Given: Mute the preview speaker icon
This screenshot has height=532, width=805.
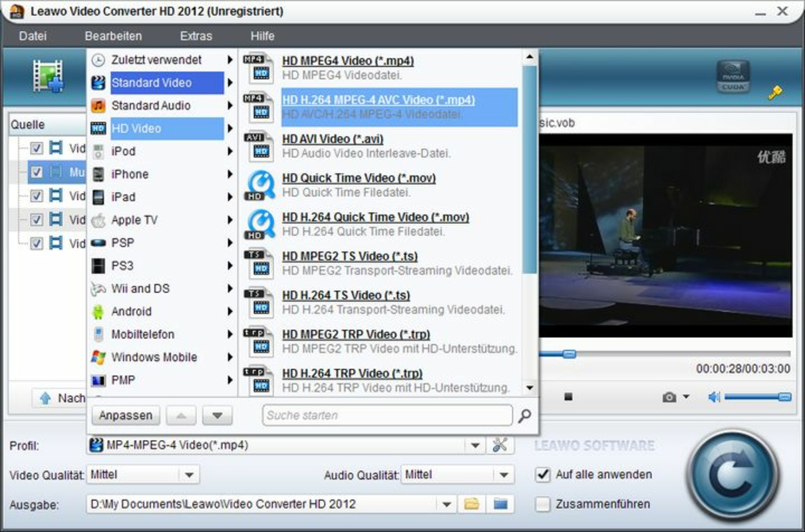Looking at the screenshot, I should (714, 397).
